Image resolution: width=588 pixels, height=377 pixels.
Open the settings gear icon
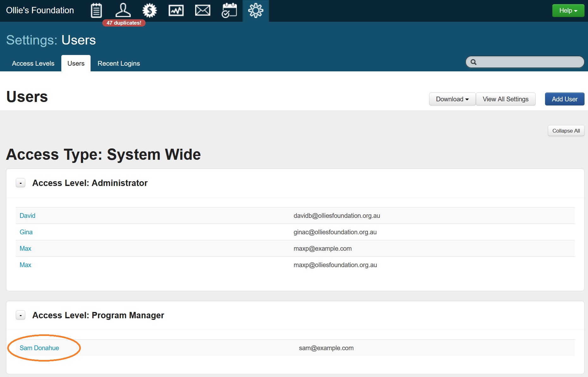pos(255,11)
